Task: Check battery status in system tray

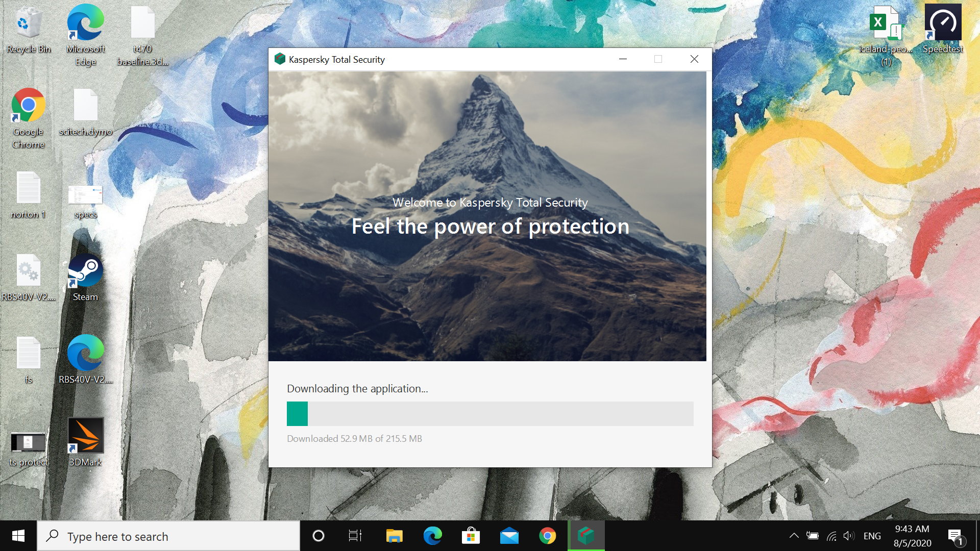Action: 812,536
